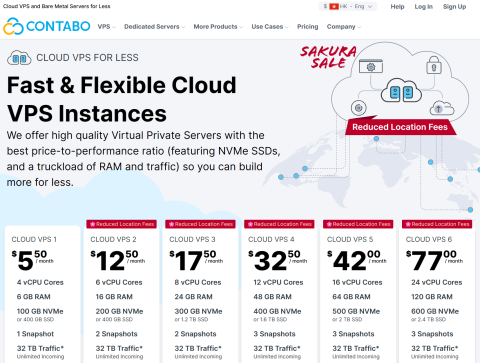Click the 24 vCPU Cores text
The height and width of the screenshot is (363, 480).
pyautogui.click(x=437, y=282)
